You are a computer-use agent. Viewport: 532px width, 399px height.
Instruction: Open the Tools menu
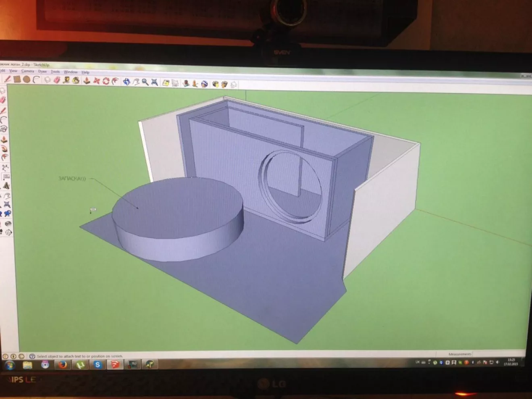point(55,72)
